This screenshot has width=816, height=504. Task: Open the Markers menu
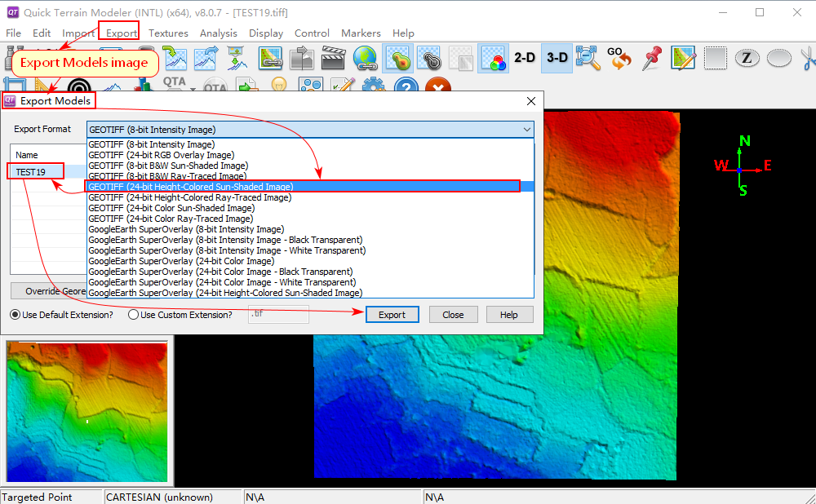pos(361,33)
